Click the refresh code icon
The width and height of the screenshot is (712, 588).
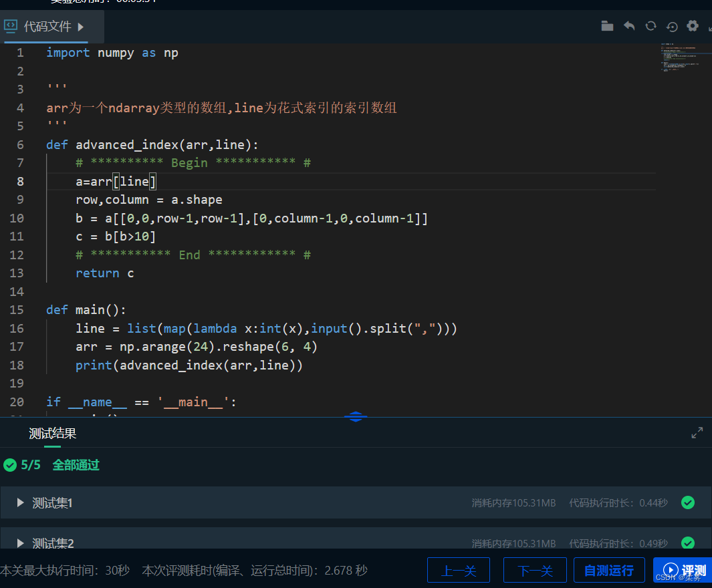coord(650,26)
